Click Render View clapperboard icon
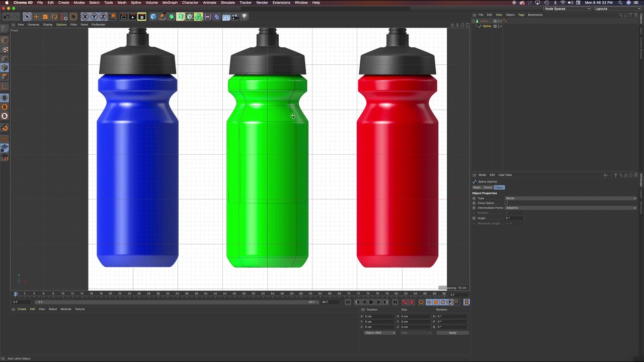This screenshot has height=362, width=644. pyautogui.click(x=123, y=17)
